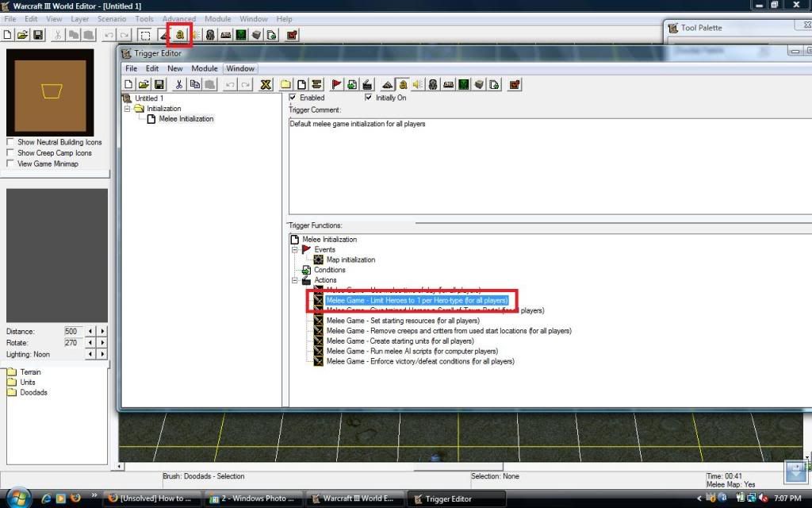Open Trigger Editor from World Editor main toolbar

180,35
